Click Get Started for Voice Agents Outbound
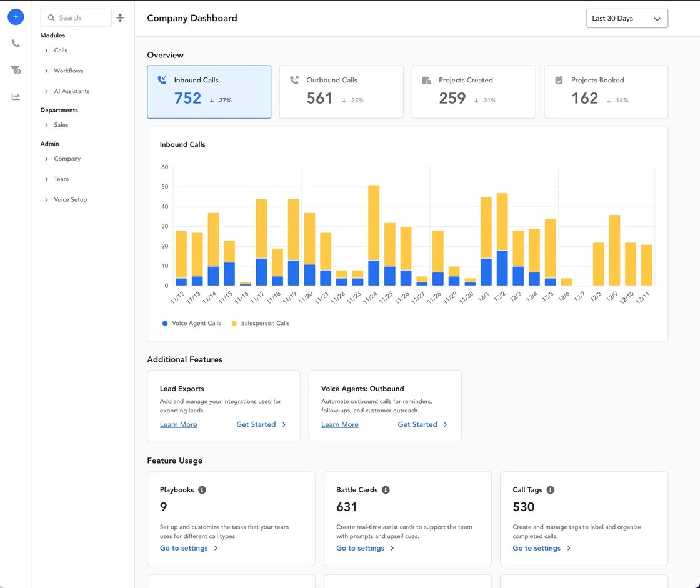 tap(418, 424)
